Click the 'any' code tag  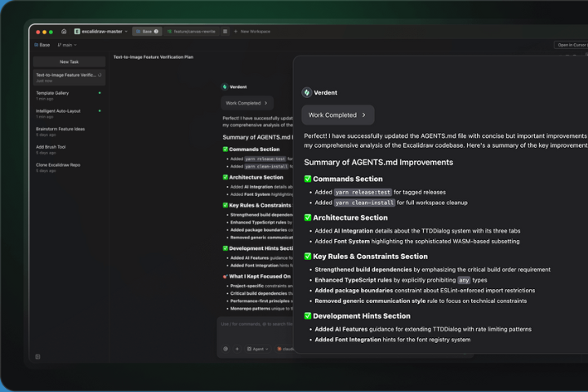pos(464,280)
